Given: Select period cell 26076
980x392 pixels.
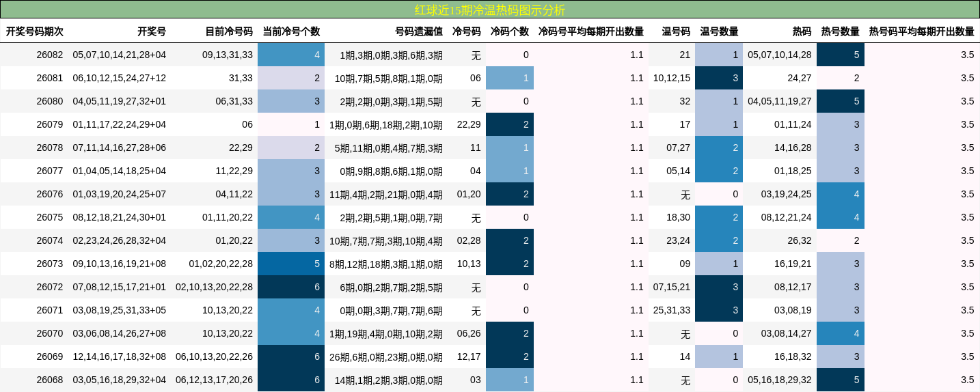Looking at the screenshot, I should click(50, 194).
